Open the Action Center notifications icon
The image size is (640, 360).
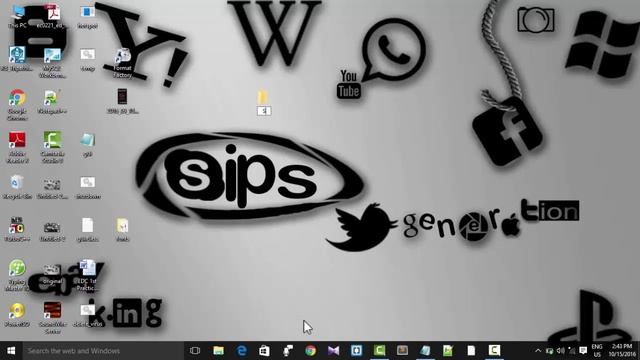tap(583, 351)
